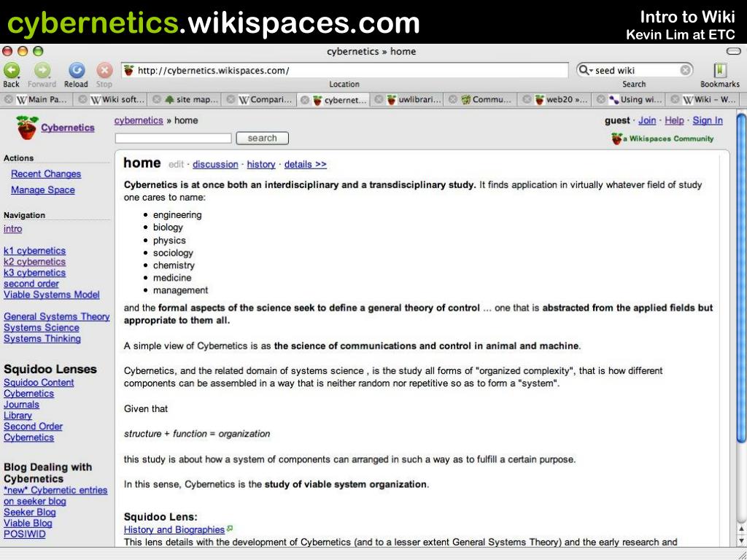
Task: Click the Forward navigation button
Action: [x=42, y=75]
